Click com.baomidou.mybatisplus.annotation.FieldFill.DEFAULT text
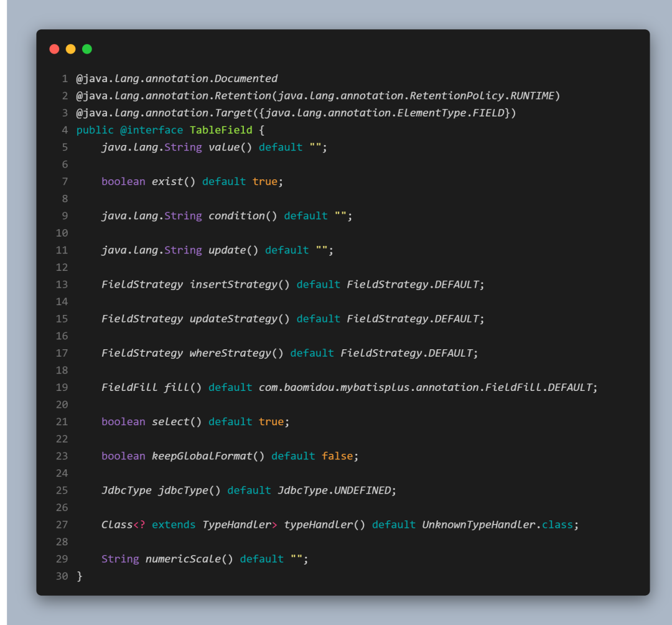Viewport: 672px width, 625px height. pyautogui.click(x=426, y=388)
